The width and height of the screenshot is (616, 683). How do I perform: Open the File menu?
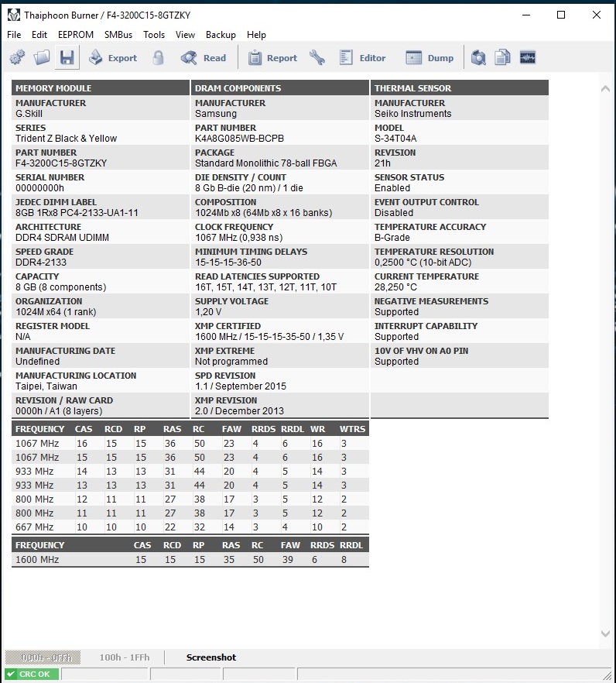coord(14,35)
